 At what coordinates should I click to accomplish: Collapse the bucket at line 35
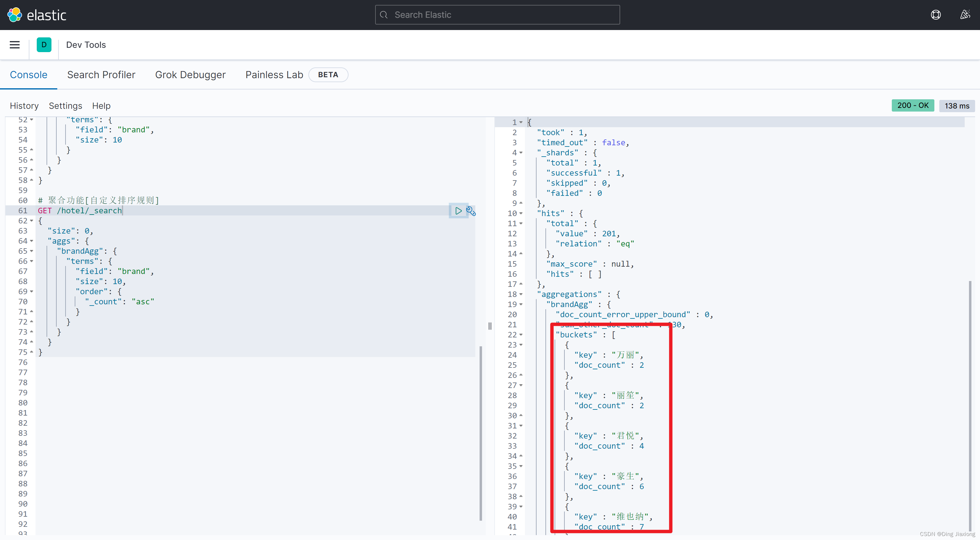click(521, 466)
